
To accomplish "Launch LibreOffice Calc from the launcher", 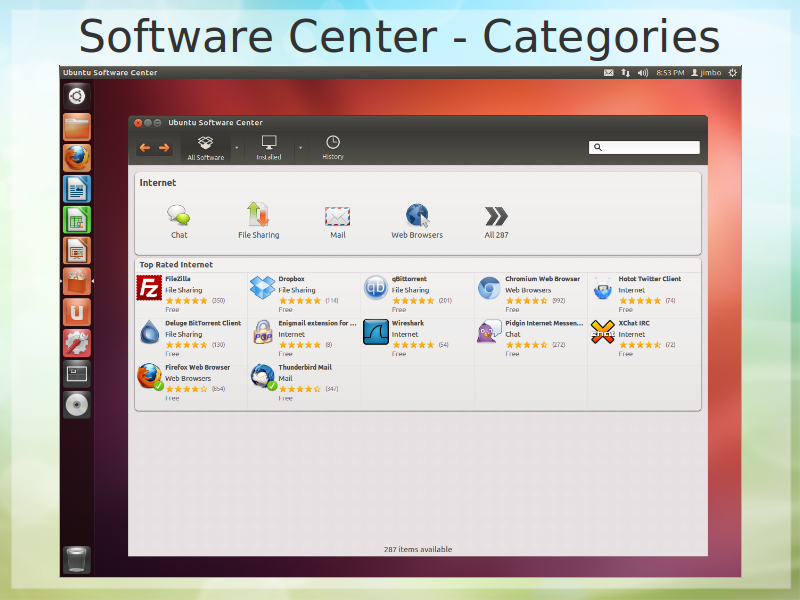I will click(x=77, y=220).
